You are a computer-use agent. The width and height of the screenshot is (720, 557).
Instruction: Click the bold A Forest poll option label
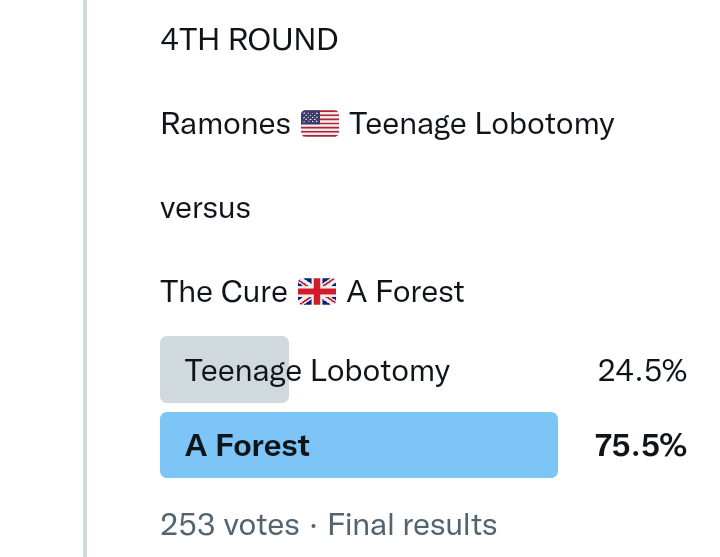pos(247,446)
